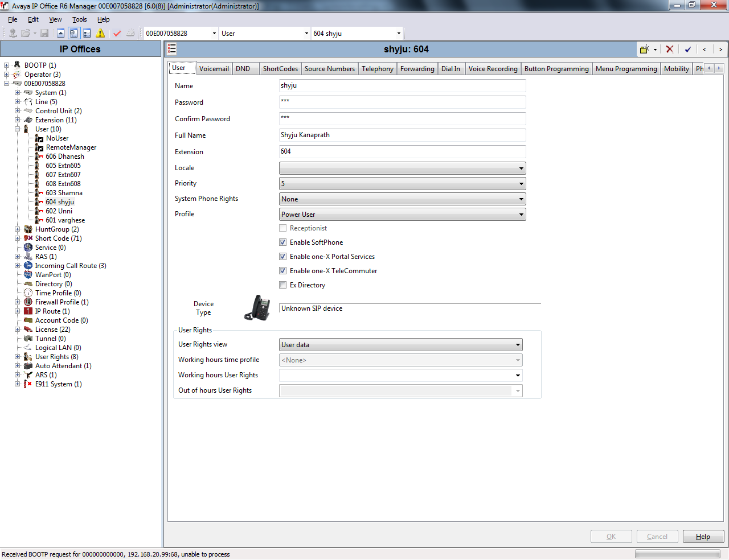Click the SIP phone device image
The image size is (729, 560).
(x=257, y=308)
